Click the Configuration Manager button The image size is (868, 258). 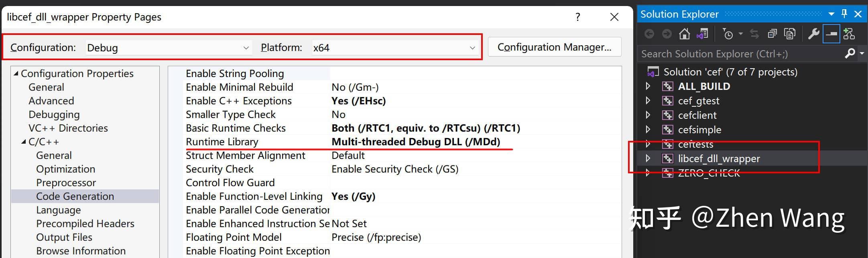click(x=554, y=47)
